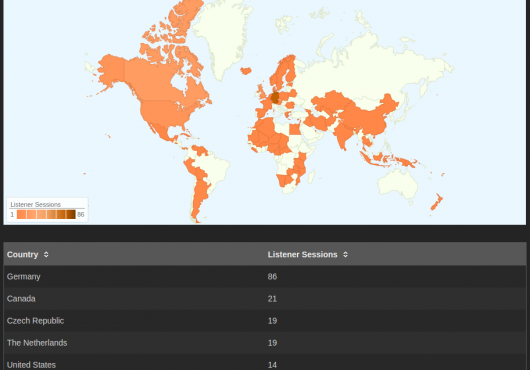Image resolution: width=530 pixels, height=370 pixels.
Task: Select The Netherlands table row
Action: click(x=265, y=343)
